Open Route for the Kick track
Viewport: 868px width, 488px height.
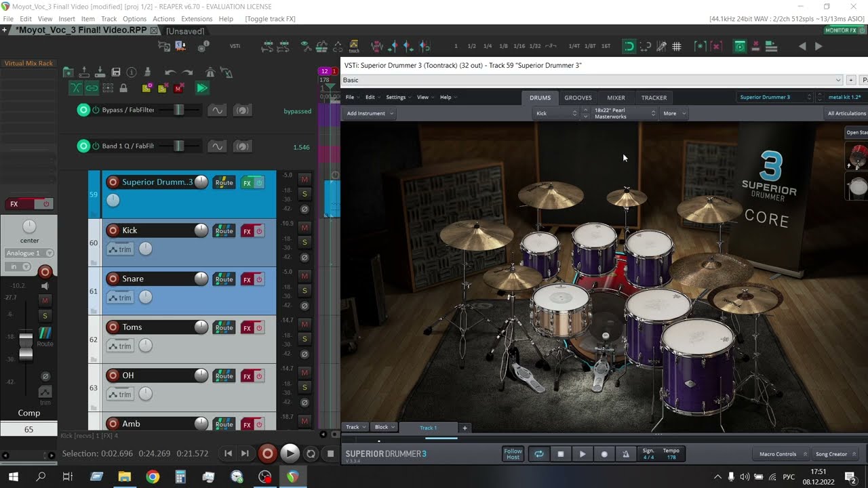(224, 231)
